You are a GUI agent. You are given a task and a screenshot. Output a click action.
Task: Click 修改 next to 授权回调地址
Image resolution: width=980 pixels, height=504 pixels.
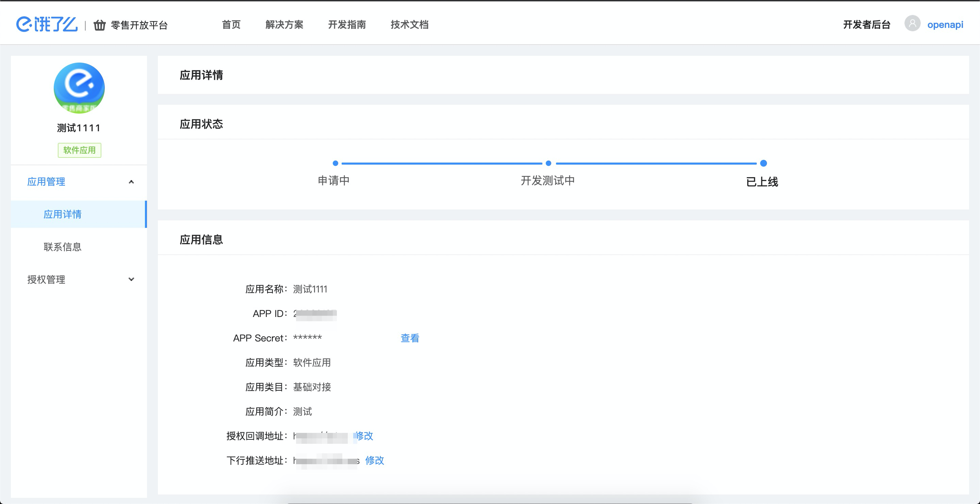(364, 436)
